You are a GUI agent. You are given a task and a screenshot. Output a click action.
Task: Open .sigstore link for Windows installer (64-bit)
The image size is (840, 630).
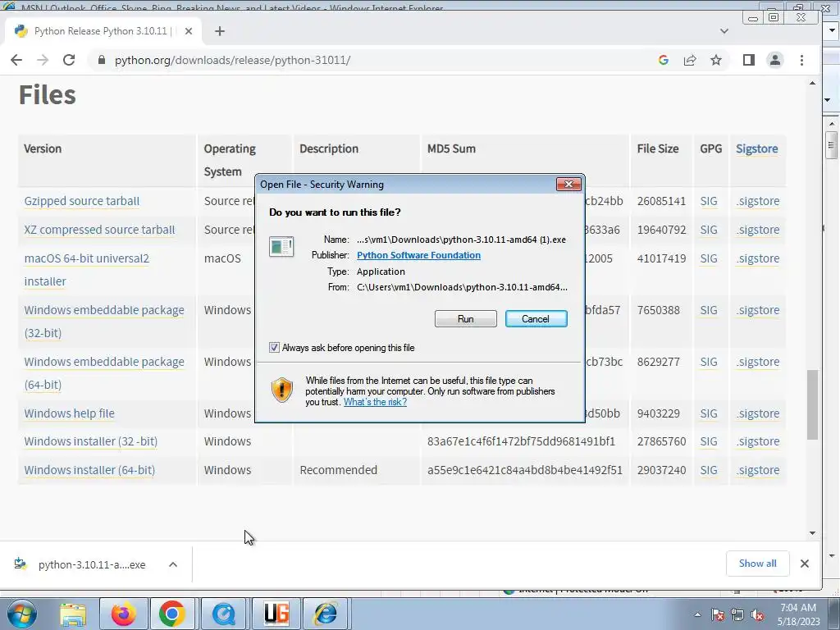757,470
